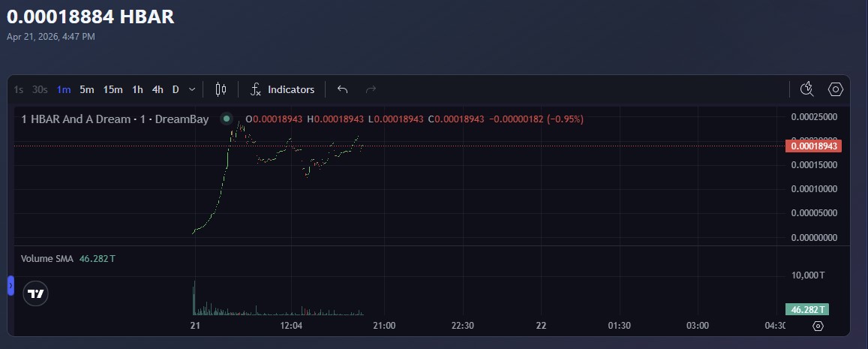Click the 22 date label on time axis
Image resolution: width=868 pixels, height=349 pixels.
(x=542, y=326)
